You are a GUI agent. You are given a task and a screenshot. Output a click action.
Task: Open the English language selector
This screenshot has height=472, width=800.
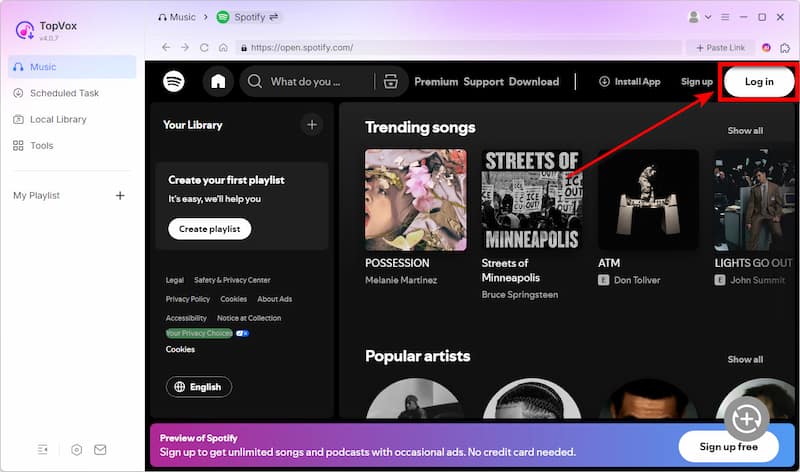click(x=199, y=387)
